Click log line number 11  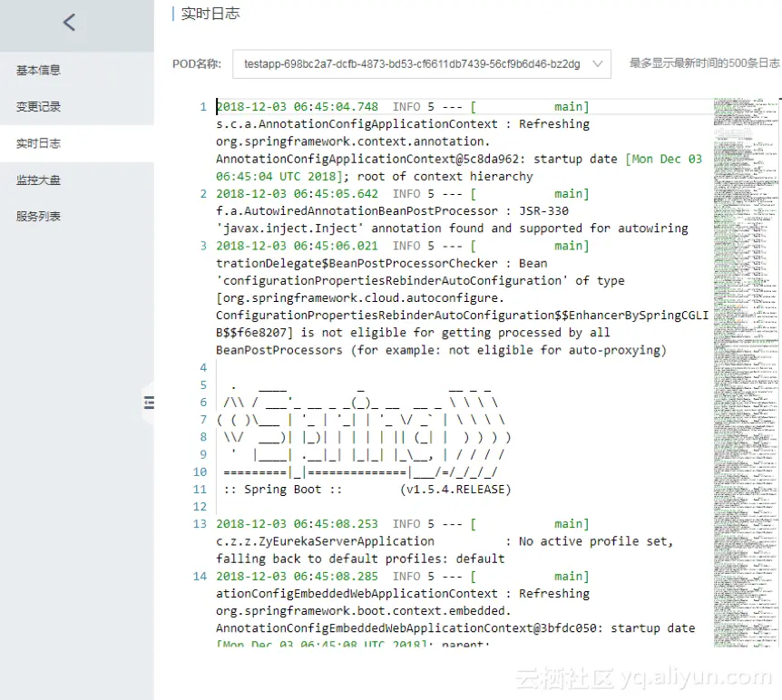point(200,490)
